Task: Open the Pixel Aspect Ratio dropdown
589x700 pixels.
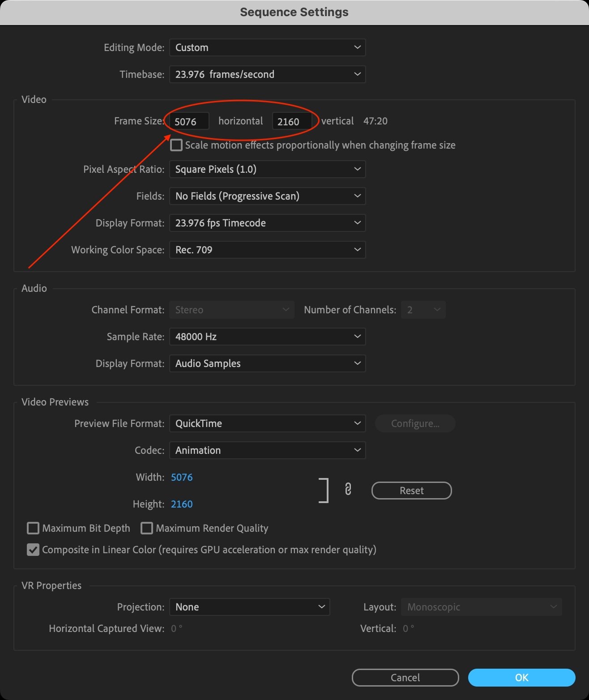Action: tap(267, 169)
